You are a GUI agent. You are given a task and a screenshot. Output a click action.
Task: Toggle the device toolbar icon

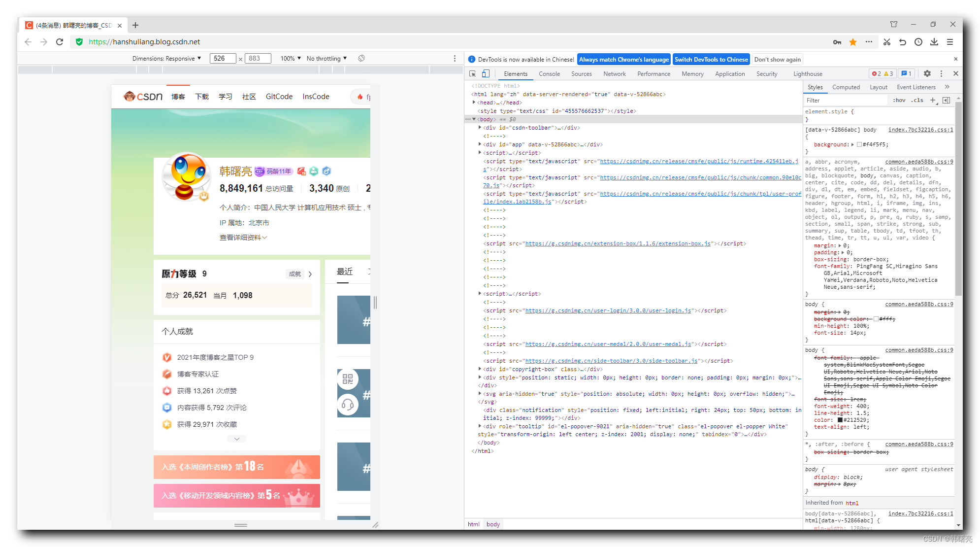pyautogui.click(x=486, y=74)
